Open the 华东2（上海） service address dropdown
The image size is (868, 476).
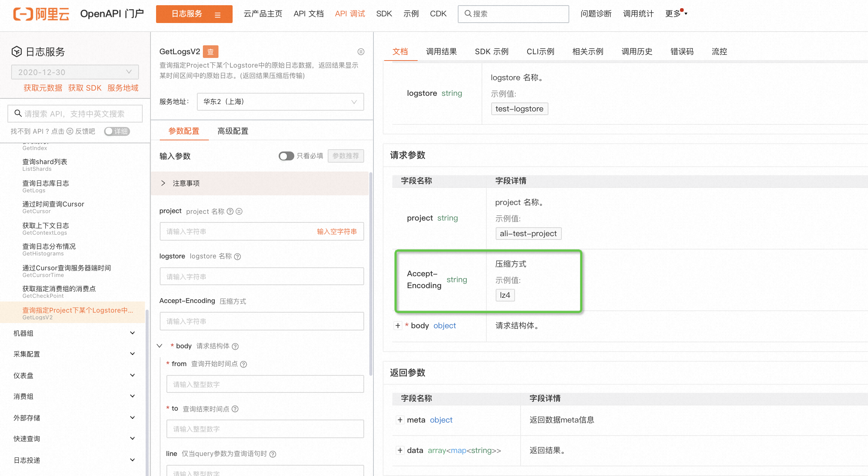pos(280,102)
